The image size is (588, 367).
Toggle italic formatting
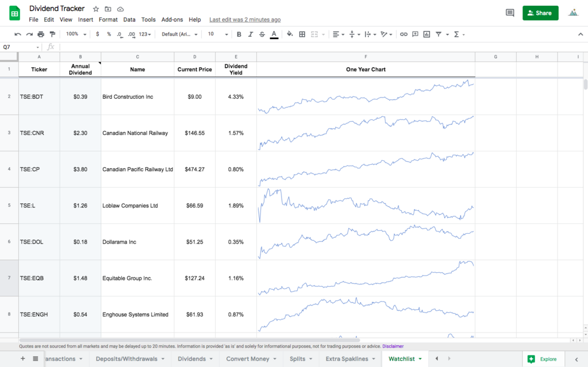[x=250, y=34]
